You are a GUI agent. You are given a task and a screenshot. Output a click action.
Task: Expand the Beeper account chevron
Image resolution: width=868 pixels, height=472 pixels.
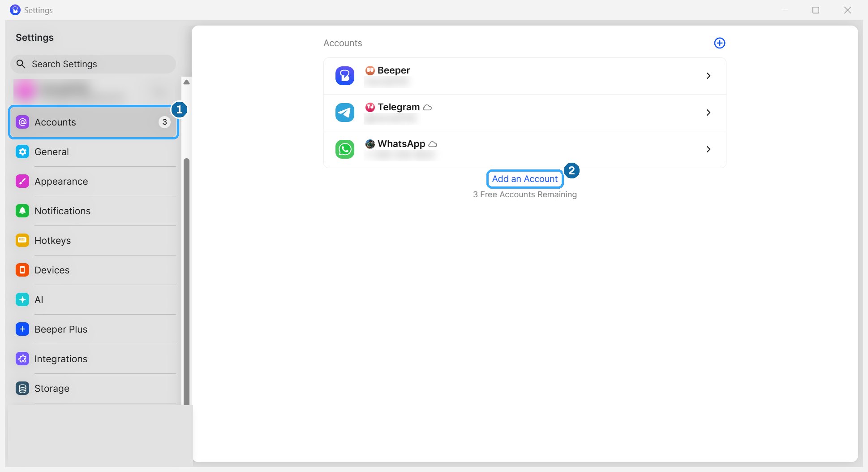point(708,76)
